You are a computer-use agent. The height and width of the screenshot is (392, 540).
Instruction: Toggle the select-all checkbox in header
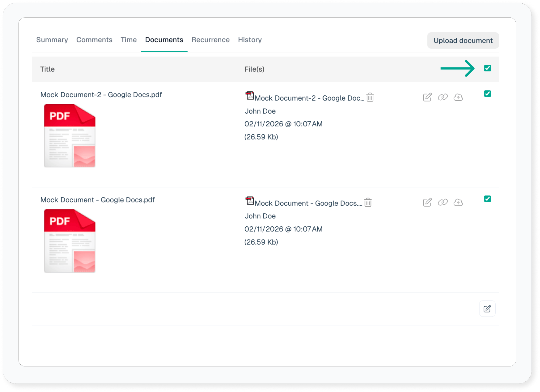[x=487, y=68]
